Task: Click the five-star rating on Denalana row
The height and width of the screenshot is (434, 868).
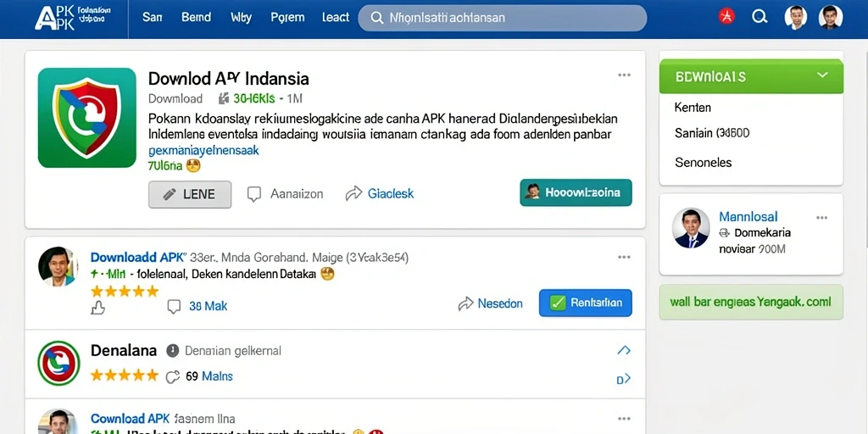Action: point(125,376)
